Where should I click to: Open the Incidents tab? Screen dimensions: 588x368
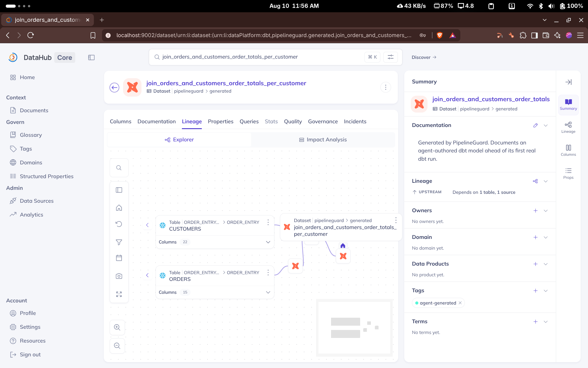click(x=355, y=121)
